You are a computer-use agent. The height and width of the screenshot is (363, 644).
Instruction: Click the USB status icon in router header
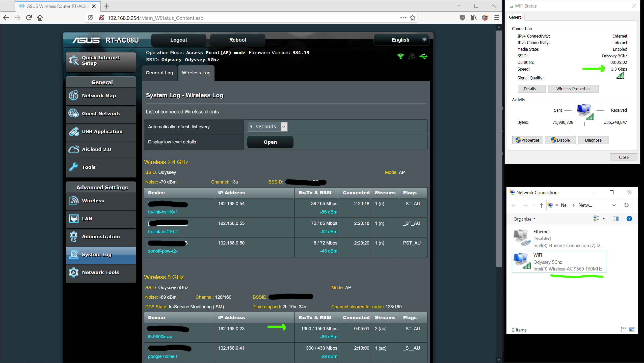tap(423, 56)
